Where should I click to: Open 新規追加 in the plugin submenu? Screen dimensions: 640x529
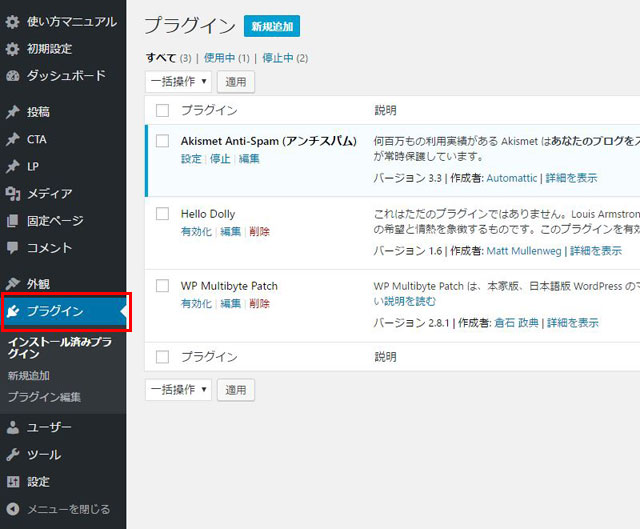[x=29, y=376]
